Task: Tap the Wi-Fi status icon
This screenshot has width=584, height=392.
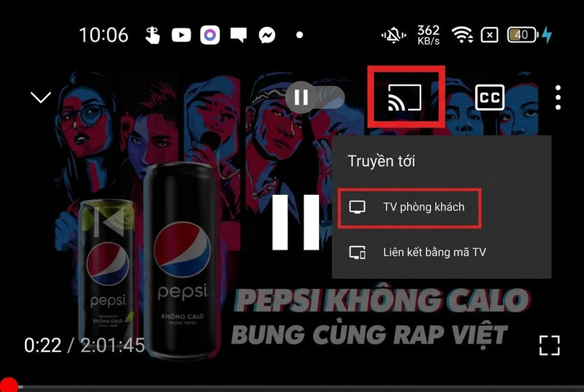Action: pyautogui.click(x=462, y=35)
